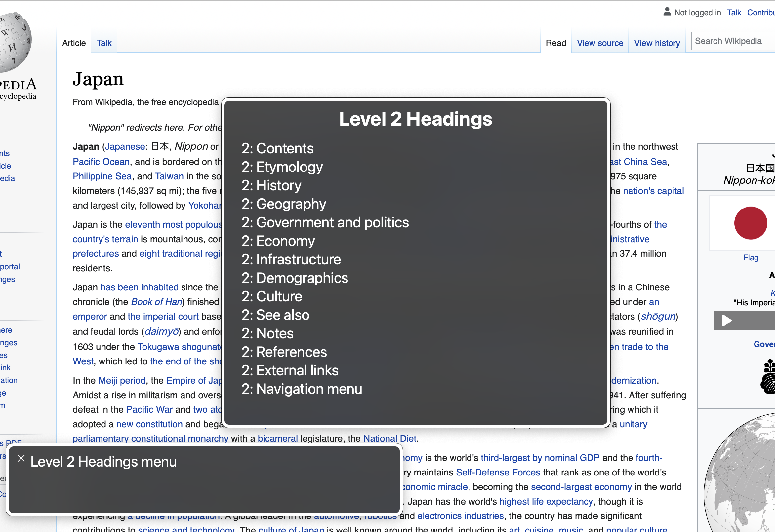Open the new constitution link

(149, 424)
